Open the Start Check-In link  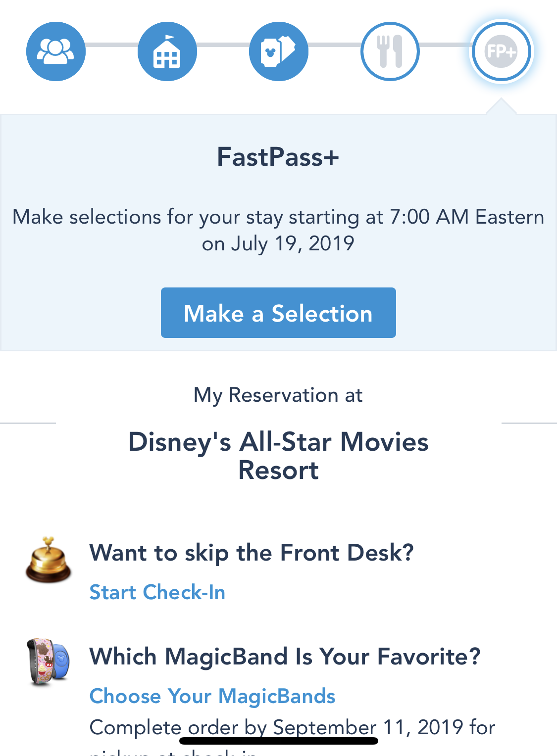coord(157,592)
